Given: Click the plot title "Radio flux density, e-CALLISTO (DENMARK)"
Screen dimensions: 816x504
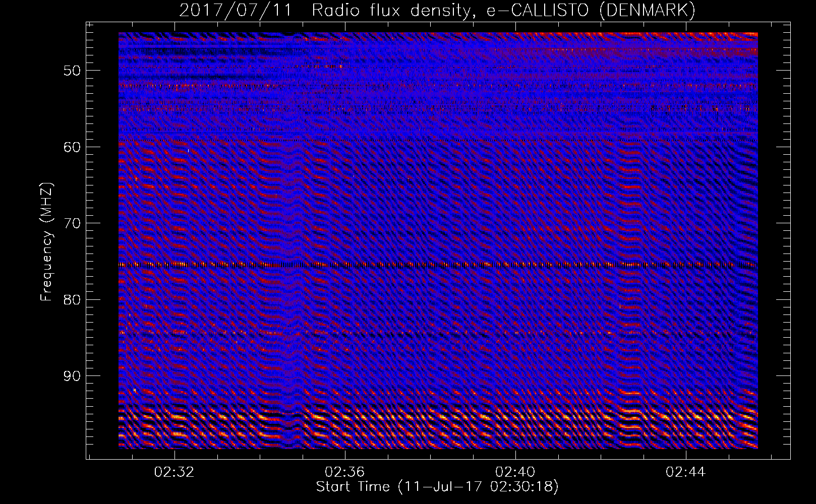Looking at the screenshot, I should pyautogui.click(x=503, y=11).
